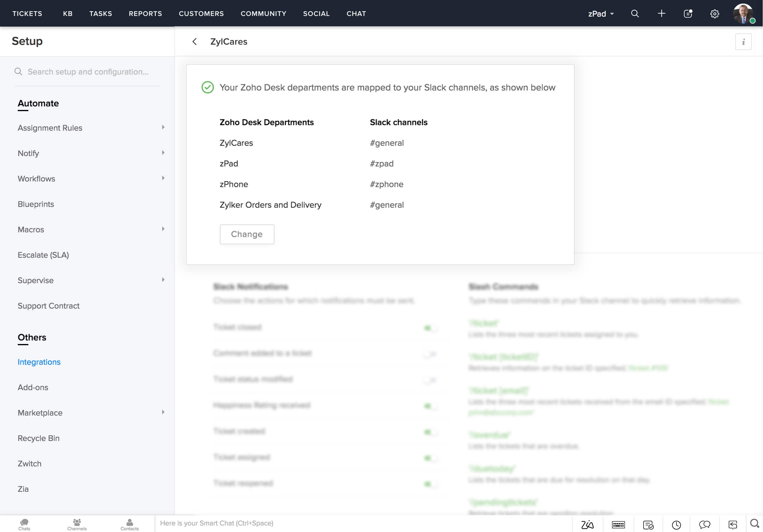Click the reply arrow icon in bottom bar
The image size is (763, 532).
[x=733, y=525]
